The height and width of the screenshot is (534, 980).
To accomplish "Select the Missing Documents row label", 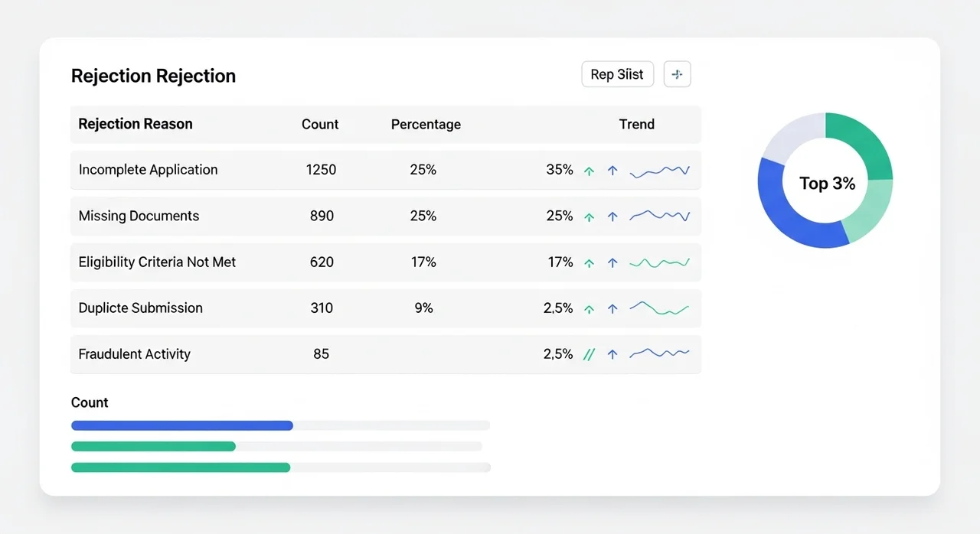I will point(139,216).
